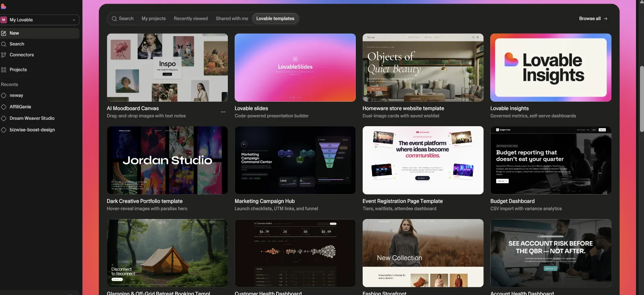Click the New compose icon in sidebar
This screenshot has height=295, width=644.
[x=4, y=33]
